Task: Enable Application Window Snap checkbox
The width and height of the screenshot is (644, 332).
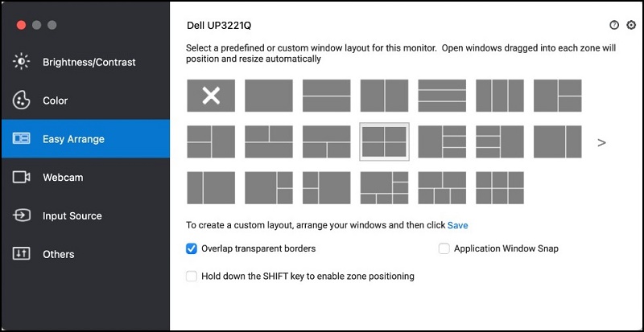Action: [x=444, y=248]
